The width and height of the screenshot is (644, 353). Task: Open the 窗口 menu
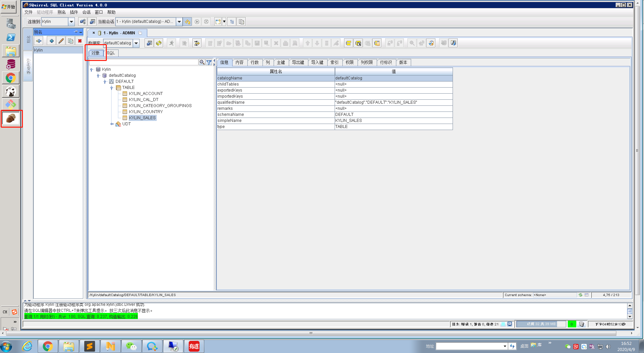click(99, 12)
